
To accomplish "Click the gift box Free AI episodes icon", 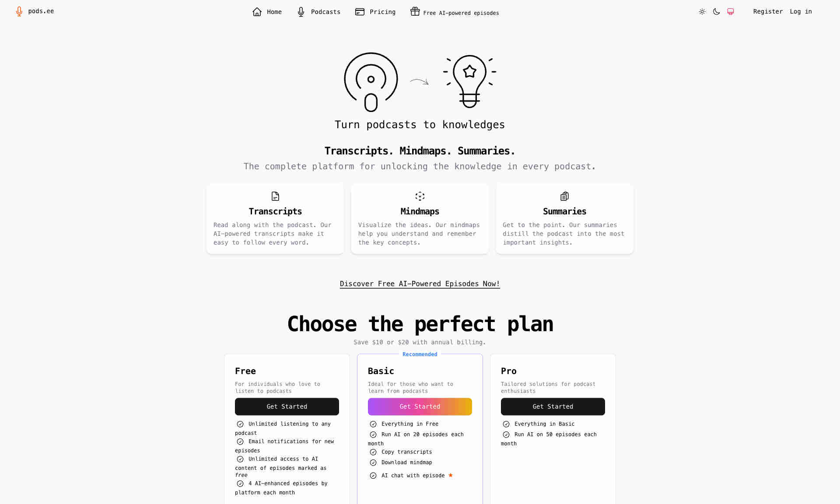I will [415, 11].
